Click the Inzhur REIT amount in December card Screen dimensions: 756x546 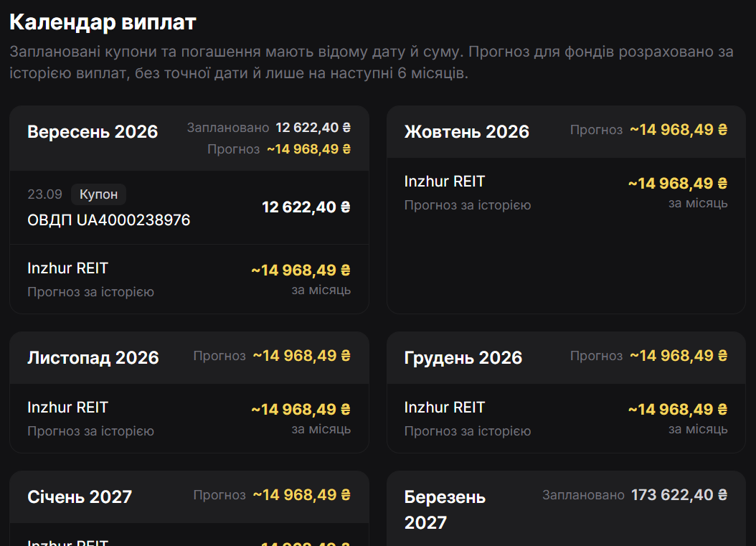(678, 409)
